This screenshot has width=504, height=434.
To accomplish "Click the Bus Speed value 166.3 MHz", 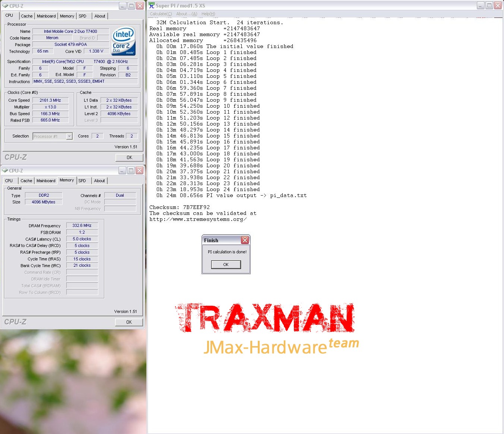I will tap(50, 114).
